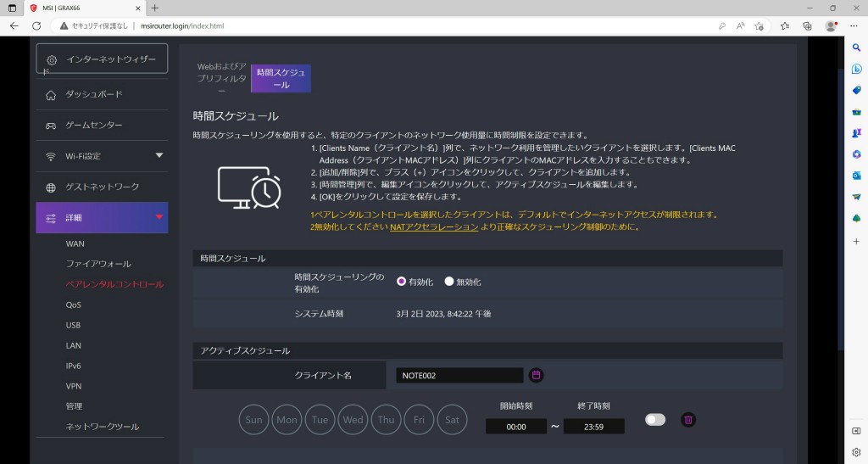Toggle the Tue day button
Screen dimensions: 868x464
(320, 420)
